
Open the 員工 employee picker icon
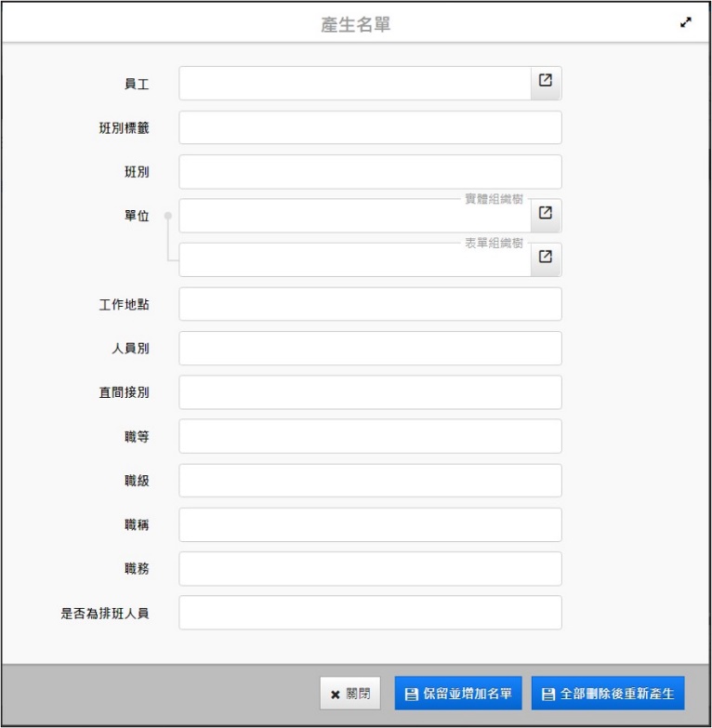[x=546, y=82]
